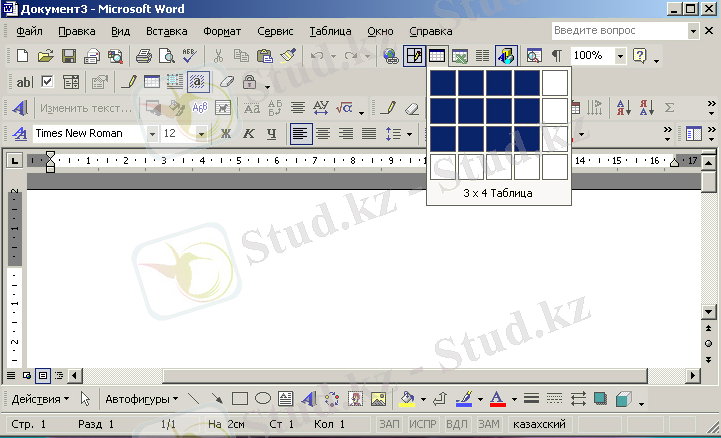
Task: Expand the undo history dropdown arrow
Action: tap(333, 57)
